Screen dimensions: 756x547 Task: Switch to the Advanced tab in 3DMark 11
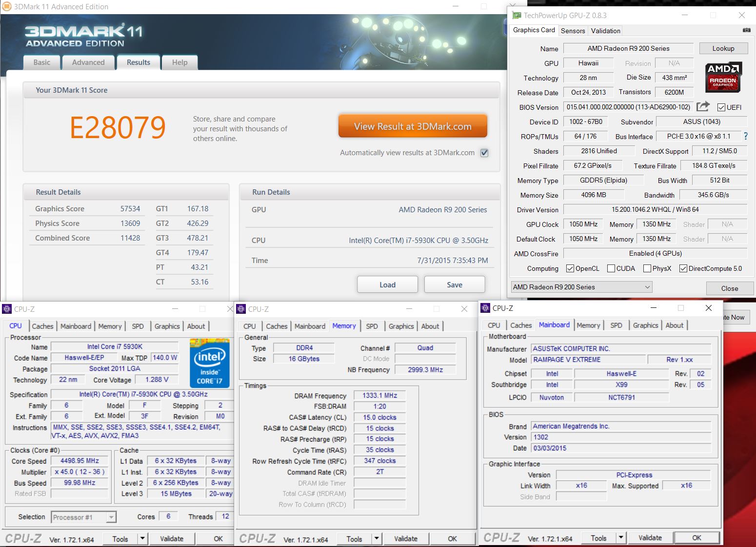pyautogui.click(x=88, y=62)
